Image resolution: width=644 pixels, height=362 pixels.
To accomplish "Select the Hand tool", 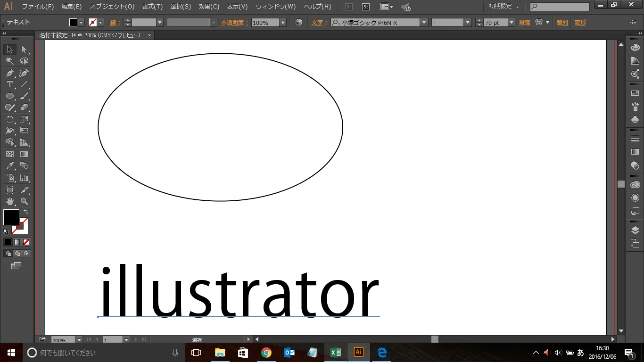I will (x=9, y=201).
